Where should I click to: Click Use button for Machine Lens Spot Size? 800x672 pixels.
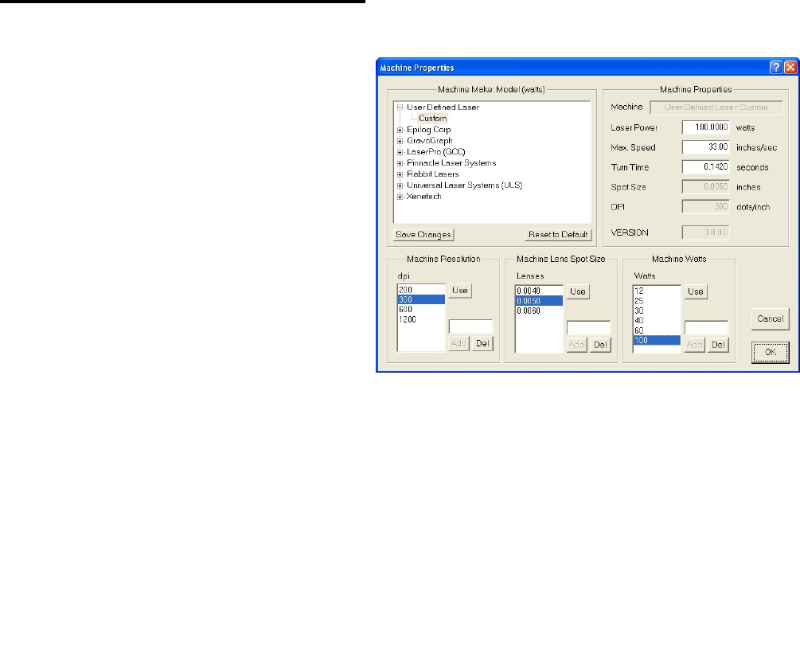(x=578, y=291)
